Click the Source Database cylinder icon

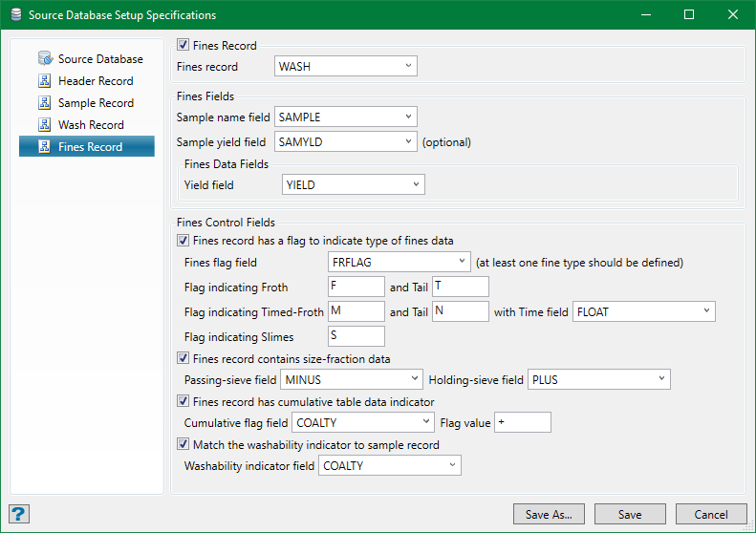coord(44,59)
